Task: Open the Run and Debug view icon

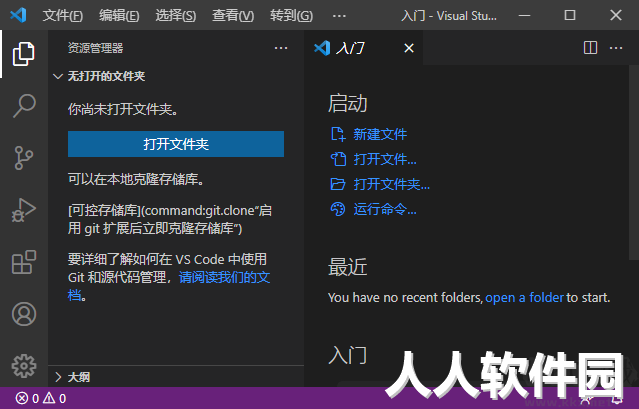Action: click(x=24, y=210)
